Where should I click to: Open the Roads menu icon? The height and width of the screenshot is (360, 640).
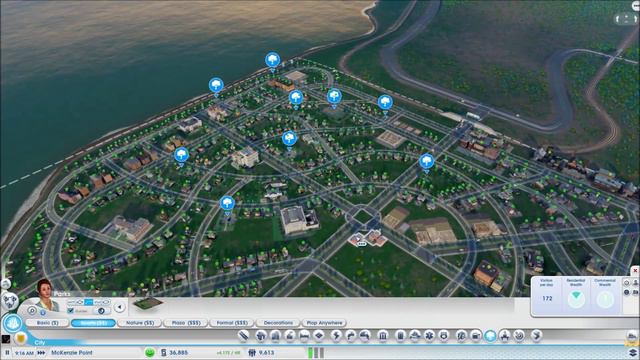pos(244,336)
